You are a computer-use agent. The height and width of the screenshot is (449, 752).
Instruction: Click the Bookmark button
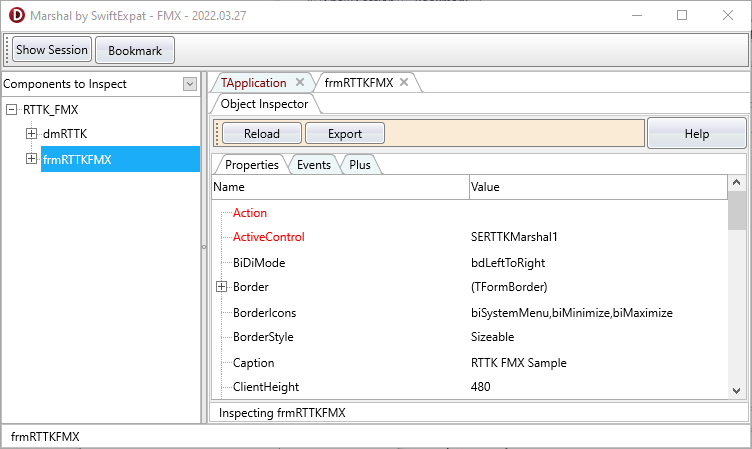click(x=135, y=50)
